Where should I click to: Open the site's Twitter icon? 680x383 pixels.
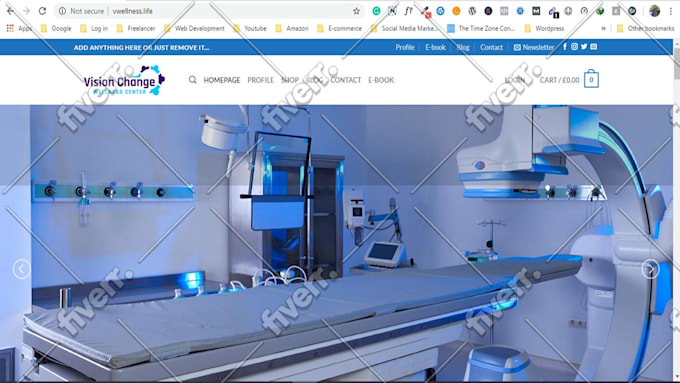(x=584, y=46)
